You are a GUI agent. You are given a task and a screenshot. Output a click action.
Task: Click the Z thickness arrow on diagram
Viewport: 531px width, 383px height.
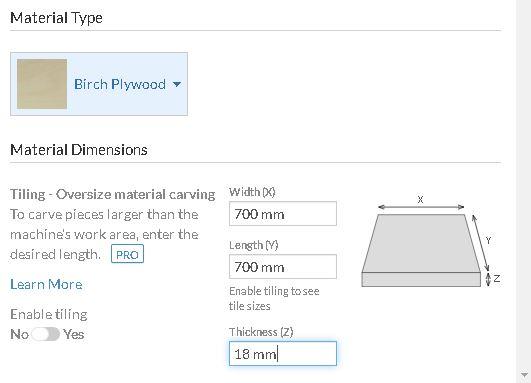(488, 279)
